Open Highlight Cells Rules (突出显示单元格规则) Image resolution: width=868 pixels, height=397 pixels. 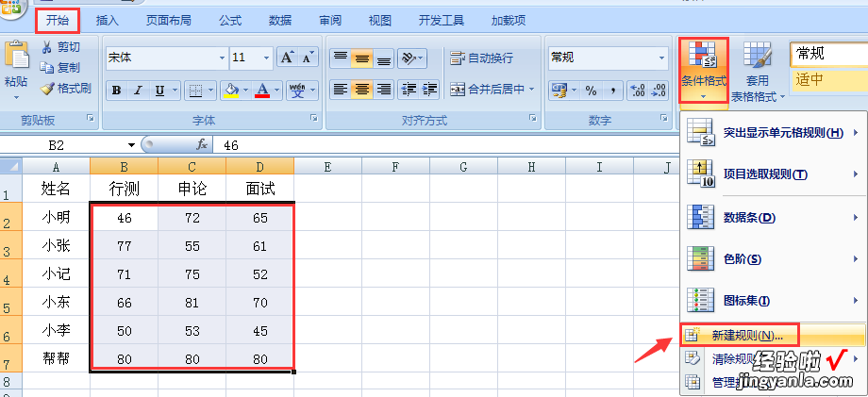click(774, 133)
